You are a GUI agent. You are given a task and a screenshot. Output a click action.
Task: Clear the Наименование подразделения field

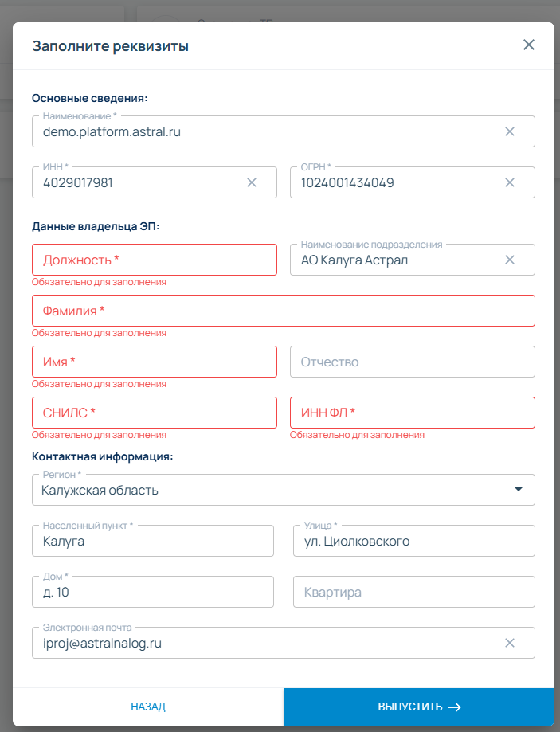pyautogui.click(x=510, y=260)
